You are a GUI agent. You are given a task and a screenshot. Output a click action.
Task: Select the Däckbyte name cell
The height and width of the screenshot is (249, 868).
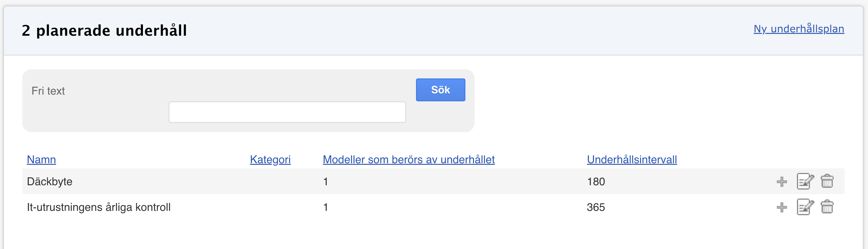pos(50,182)
